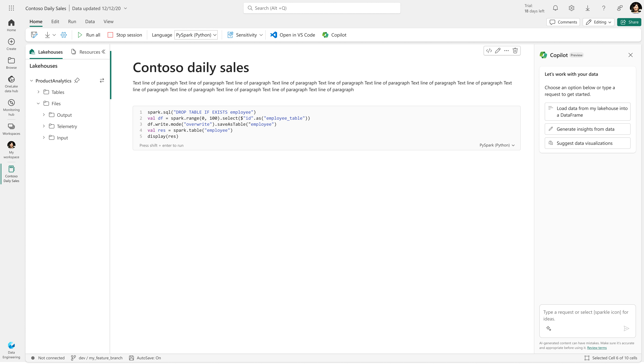Image resolution: width=644 pixels, height=364 pixels.
Task: Open the Language PySpark dropdown
Action: point(196,35)
